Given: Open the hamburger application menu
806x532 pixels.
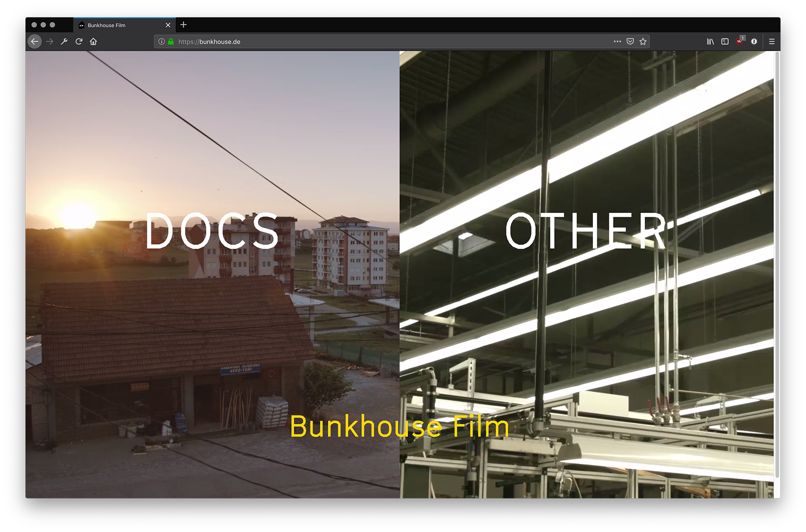Looking at the screenshot, I should tap(772, 42).
